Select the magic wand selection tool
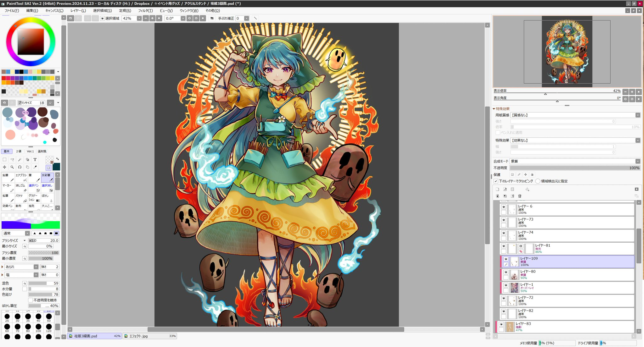 (x=20, y=160)
